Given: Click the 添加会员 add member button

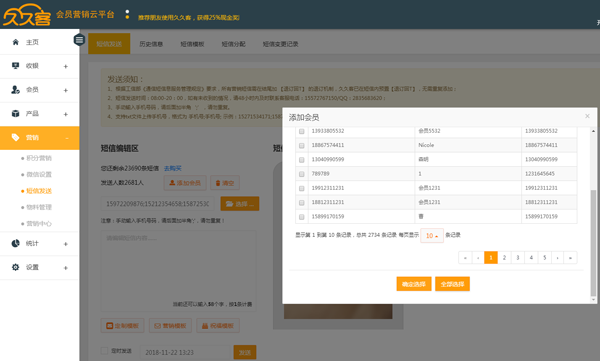Looking at the screenshot, I should (x=185, y=183).
